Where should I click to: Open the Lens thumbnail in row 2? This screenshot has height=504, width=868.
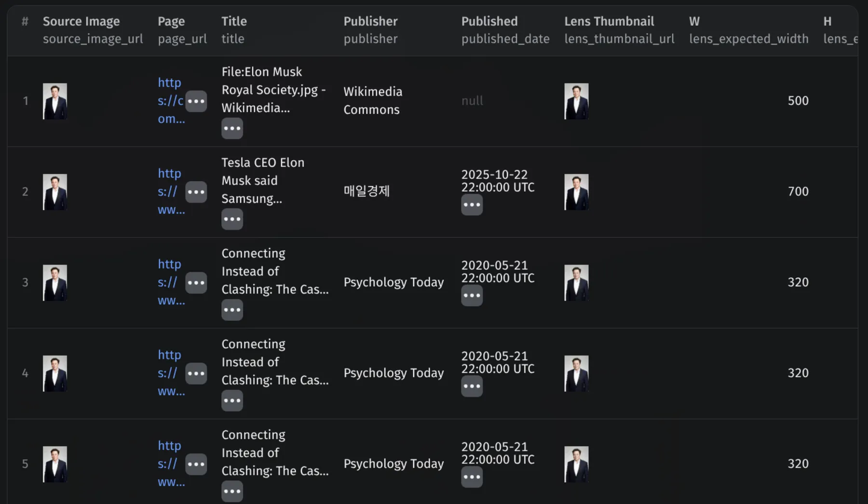click(576, 192)
